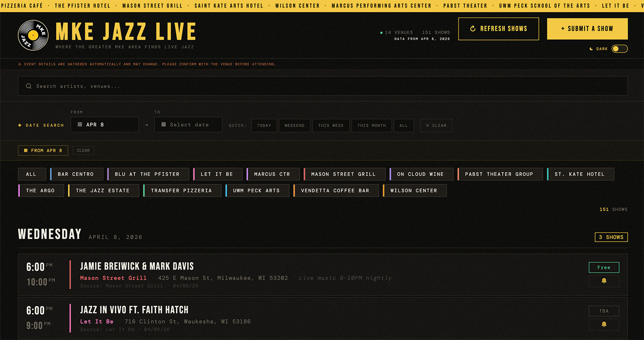Filter shows by The Jazz Estate

tap(103, 190)
